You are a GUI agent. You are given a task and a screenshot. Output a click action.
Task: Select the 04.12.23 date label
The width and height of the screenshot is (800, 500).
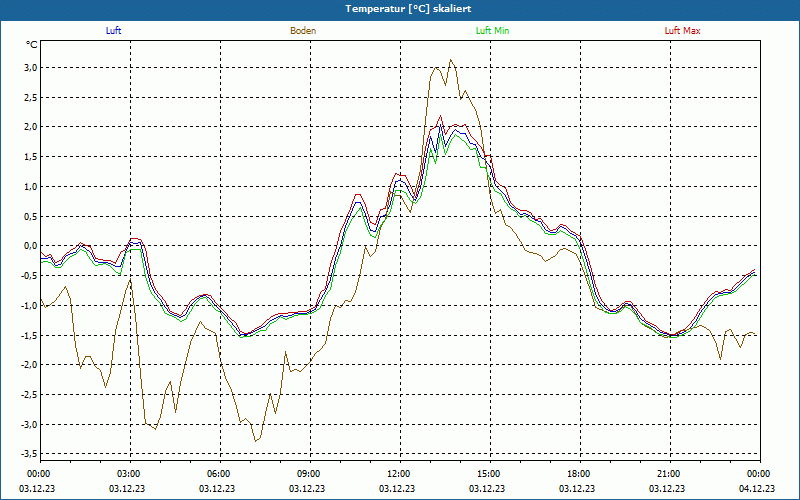[x=758, y=489]
